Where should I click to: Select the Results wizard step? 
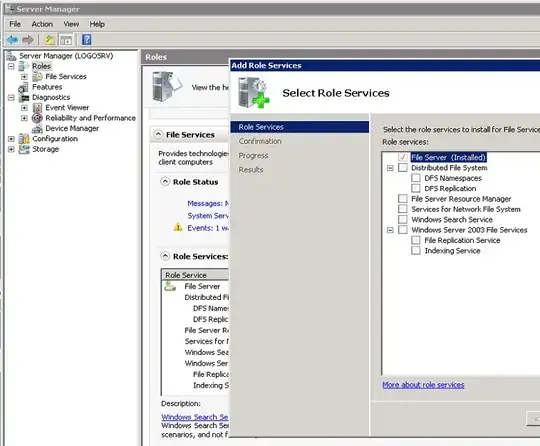251,170
